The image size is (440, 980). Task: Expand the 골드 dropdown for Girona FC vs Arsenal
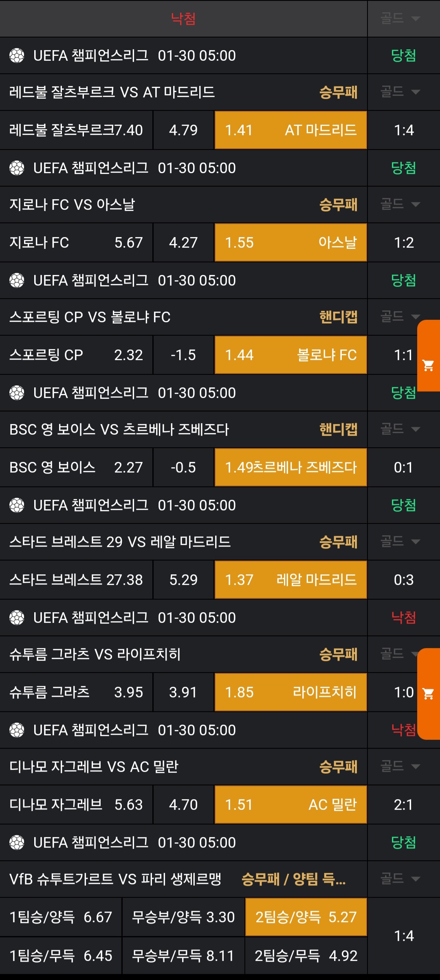pos(400,204)
